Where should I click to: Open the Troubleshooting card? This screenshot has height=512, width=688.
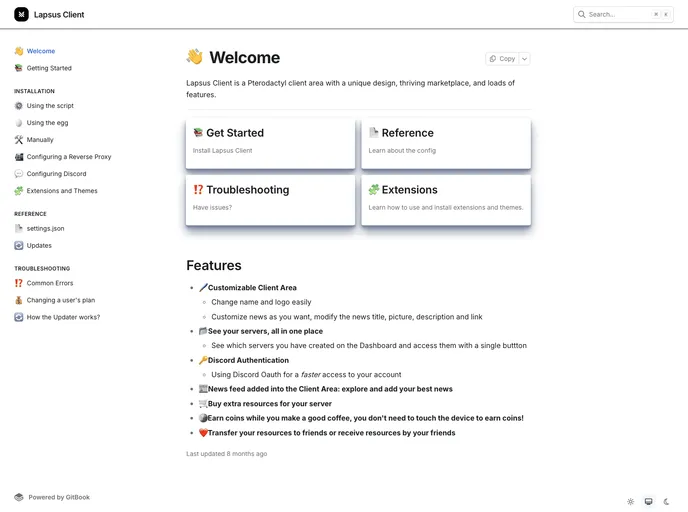(270, 201)
